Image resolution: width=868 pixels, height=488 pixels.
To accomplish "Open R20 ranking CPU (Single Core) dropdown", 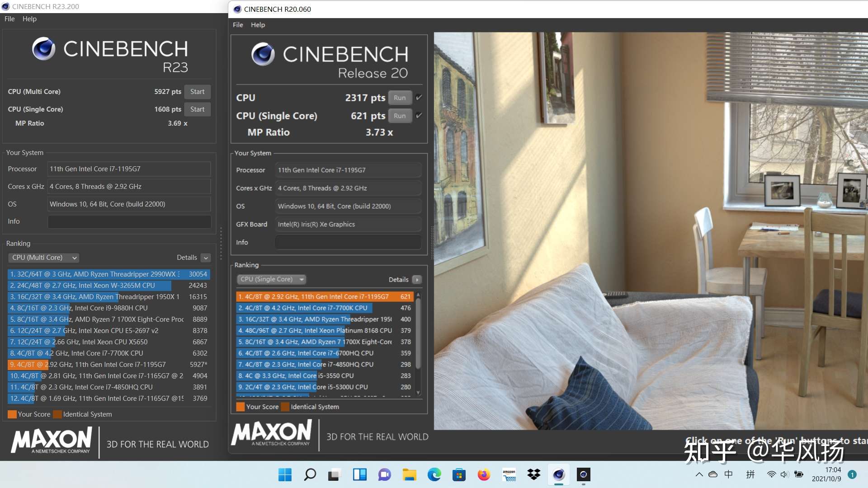I will (x=272, y=279).
